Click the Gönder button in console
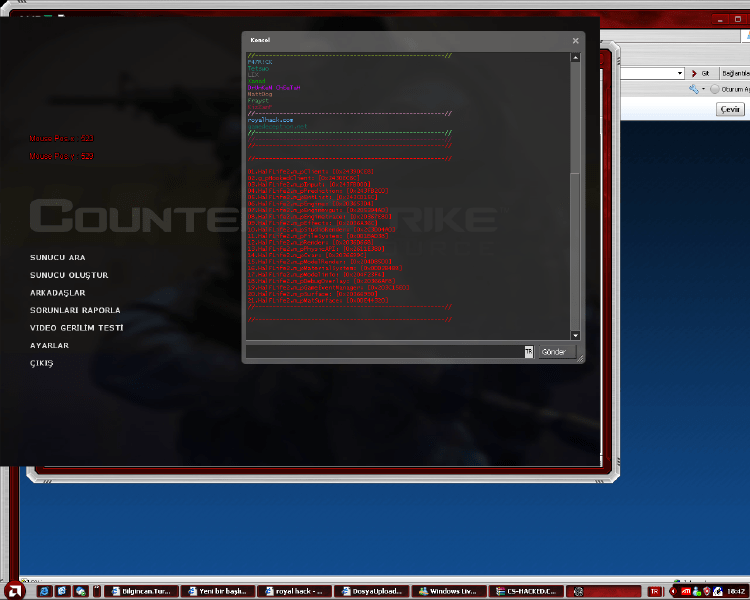This screenshot has width=750, height=600. [557, 352]
